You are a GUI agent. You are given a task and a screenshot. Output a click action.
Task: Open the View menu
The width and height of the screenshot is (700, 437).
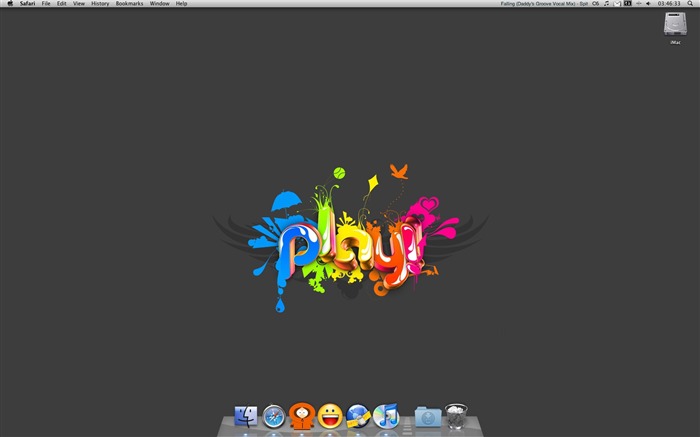coord(79,3)
